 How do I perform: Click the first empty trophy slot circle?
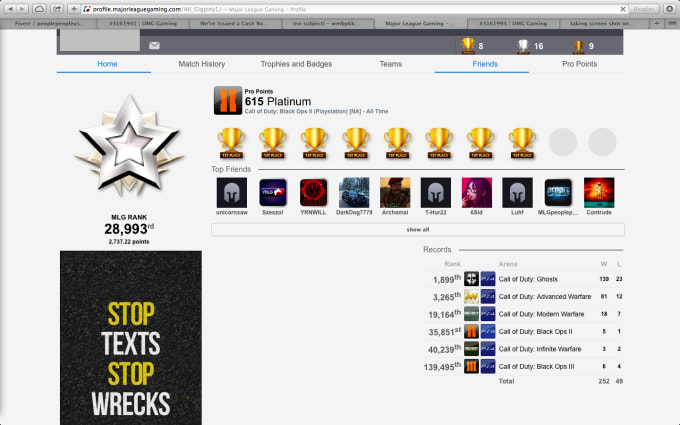pos(562,142)
